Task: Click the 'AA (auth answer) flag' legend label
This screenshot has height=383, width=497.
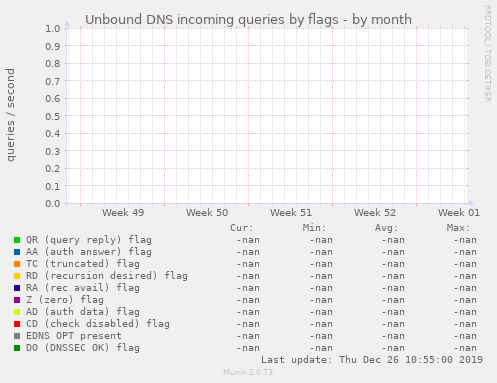Action: (x=89, y=252)
